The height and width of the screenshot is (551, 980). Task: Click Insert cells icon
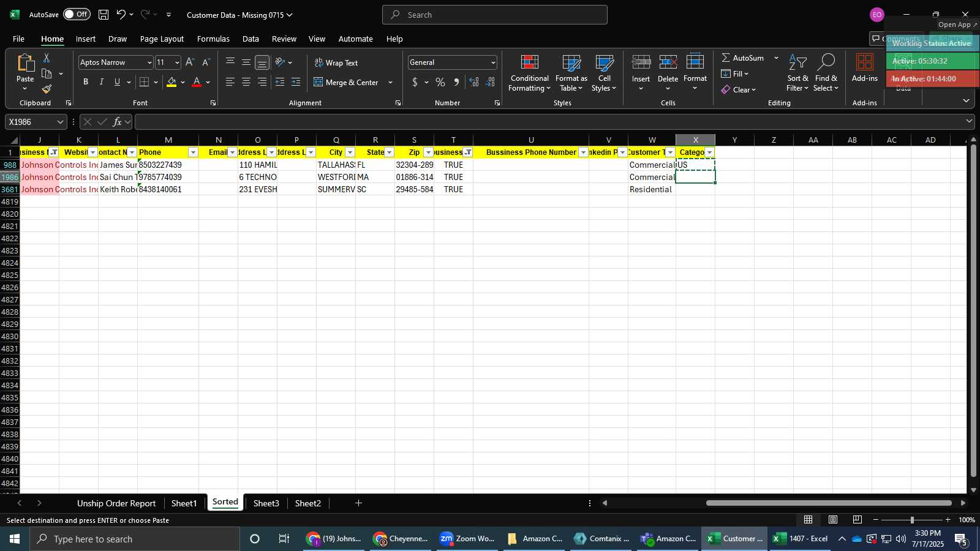point(641,62)
